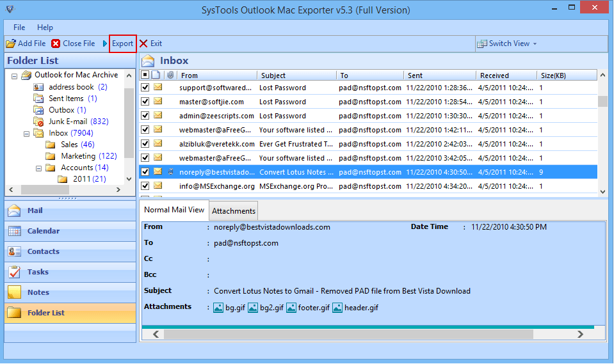Toggle the select-all checkbox in header row
Image resolution: width=614 pixels, height=364 pixels.
145,75
